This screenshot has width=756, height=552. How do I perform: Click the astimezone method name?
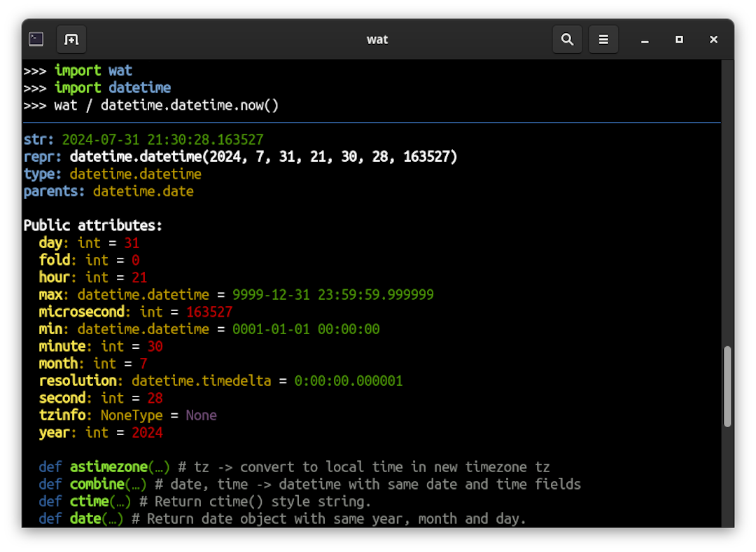click(x=108, y=467)
